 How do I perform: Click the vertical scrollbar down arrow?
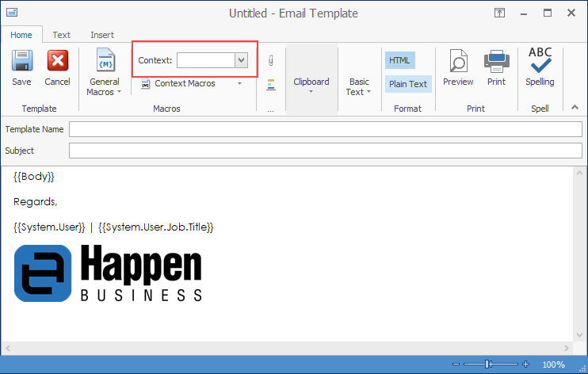(579, 335)
